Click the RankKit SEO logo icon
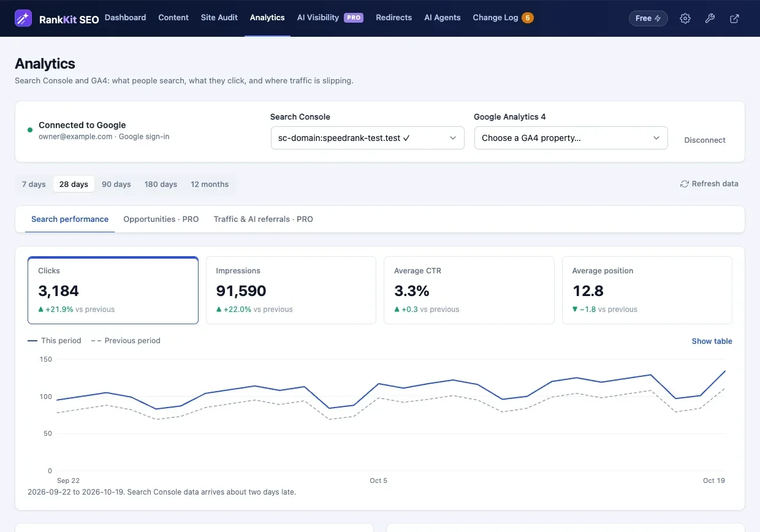The height and width of the screenshot is (532, 760). [24, 18]
